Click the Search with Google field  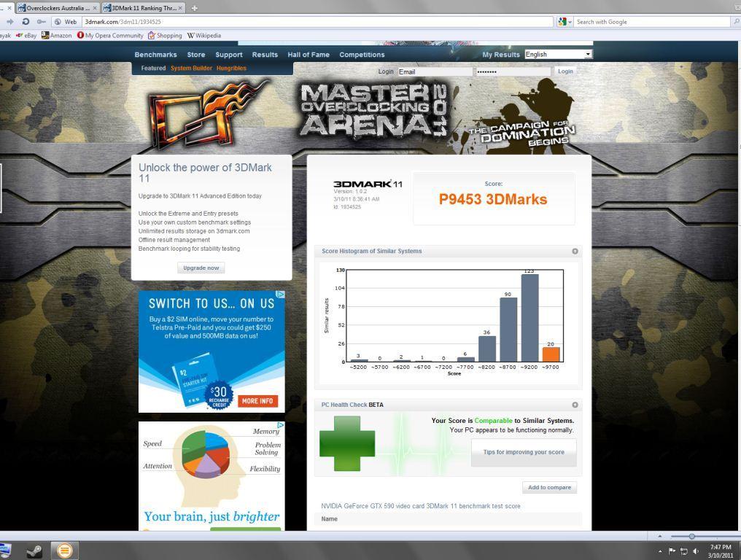point(652,22)
